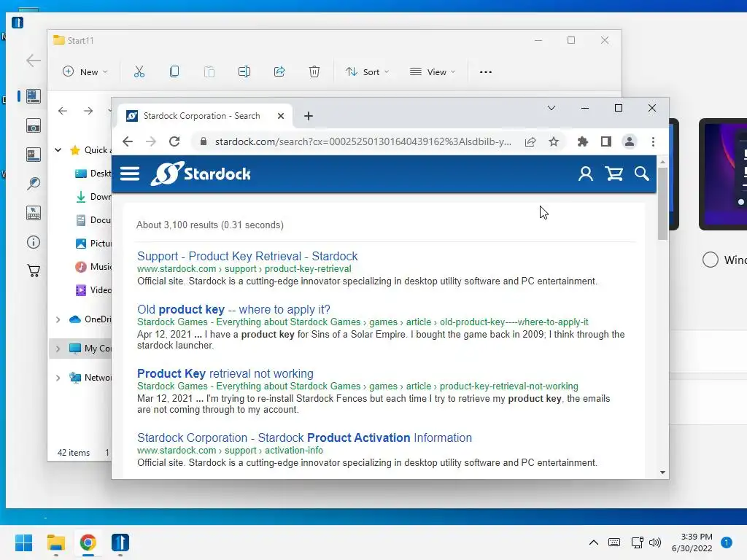Expand Network tree node
Viewport: 747px width, 560px height.
[x=58, y=378]
